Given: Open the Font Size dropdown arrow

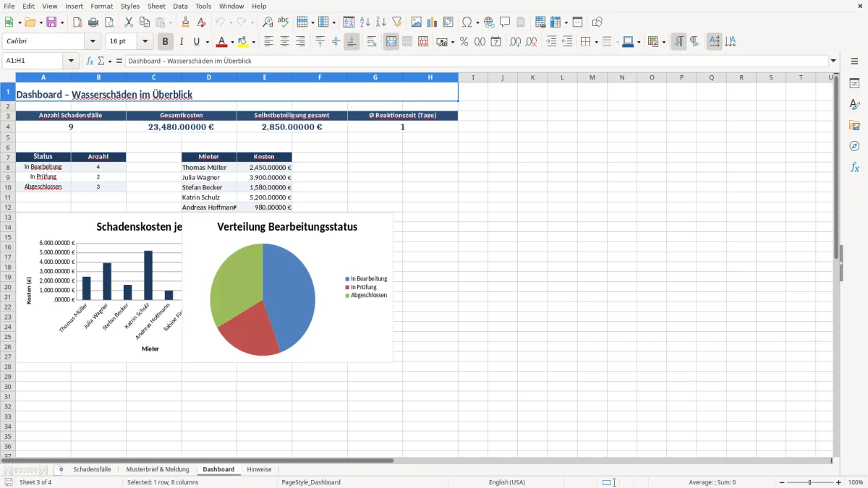Looking at the screenshot, I should coord(145,42).
